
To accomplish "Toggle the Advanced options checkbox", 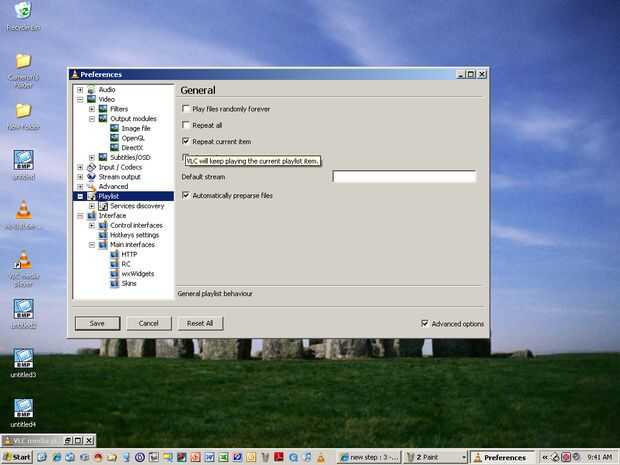I will coord(425,323).
